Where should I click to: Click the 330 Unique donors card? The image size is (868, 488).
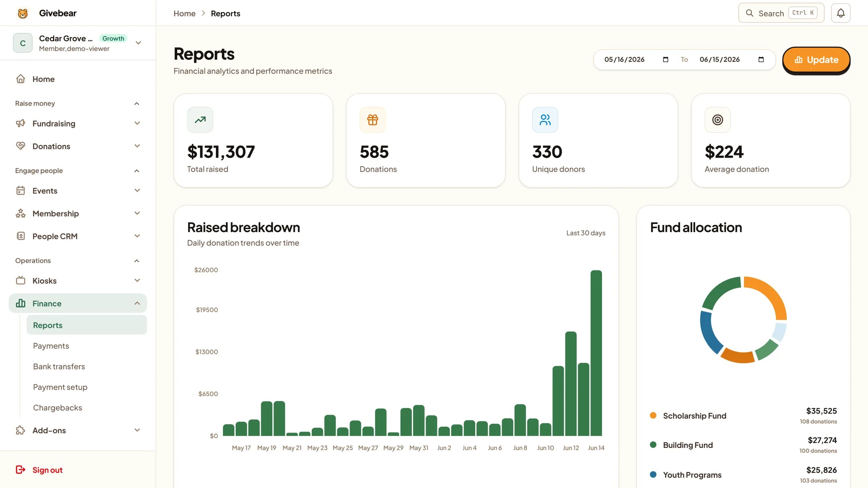(598, 141)
